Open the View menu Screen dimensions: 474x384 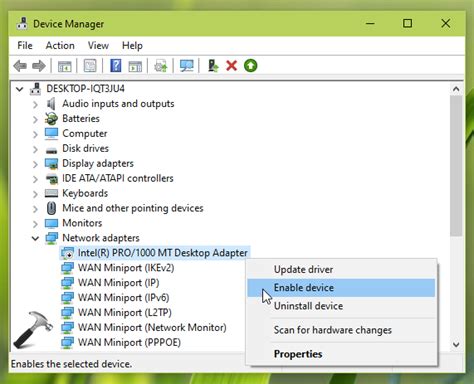coord(98,45)
